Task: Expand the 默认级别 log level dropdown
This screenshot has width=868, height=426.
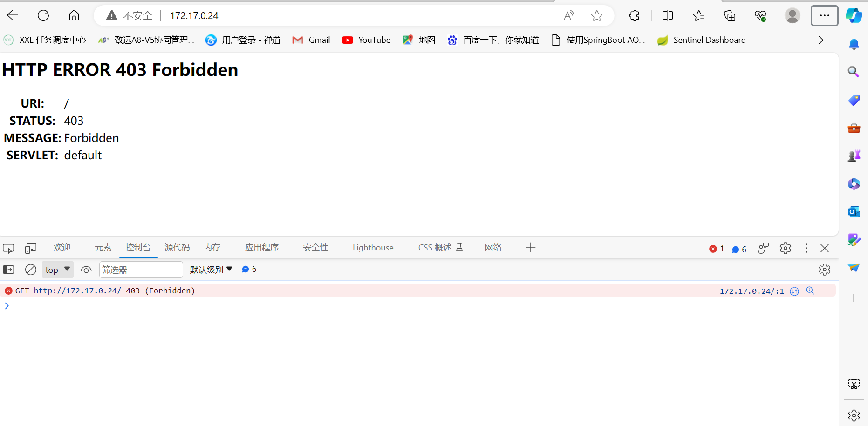Action: pos(211,270)
